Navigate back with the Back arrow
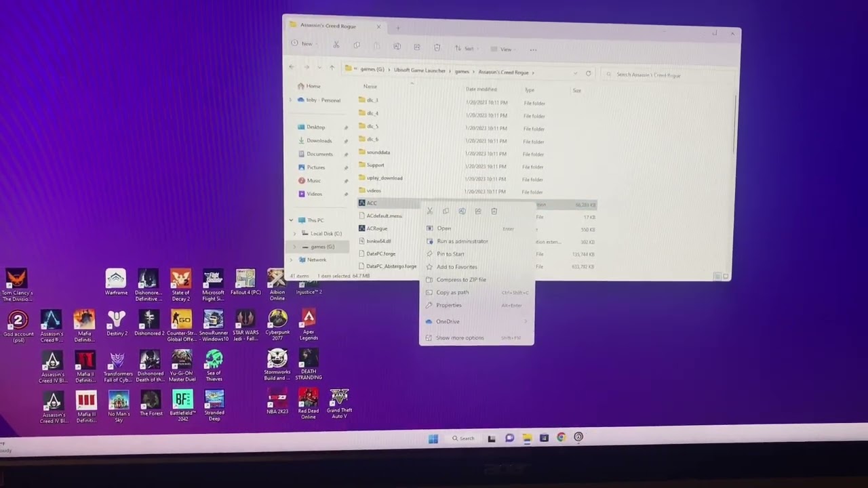This screenshot has width=868, height=488. (x=292, y=66)
